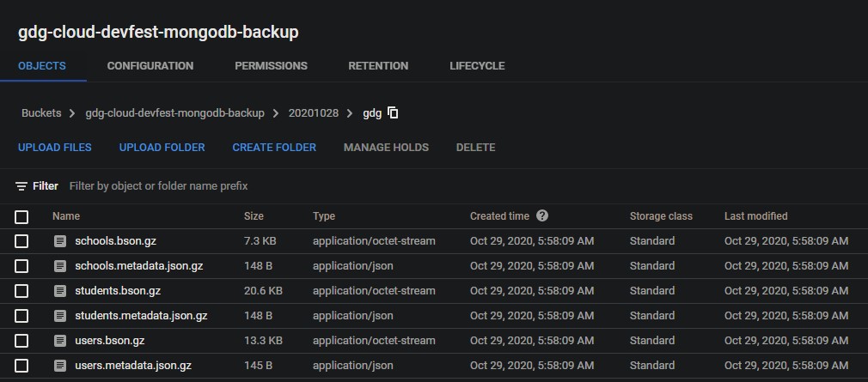The image size is (868, 382).
Task: Select the students.metadata.json.gz row checkbox
Action: (x=21, y=316)
